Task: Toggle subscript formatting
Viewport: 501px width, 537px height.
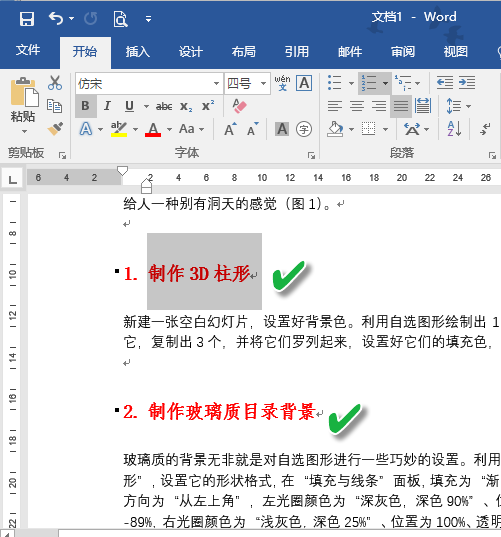Action: (x=186, y=107)
